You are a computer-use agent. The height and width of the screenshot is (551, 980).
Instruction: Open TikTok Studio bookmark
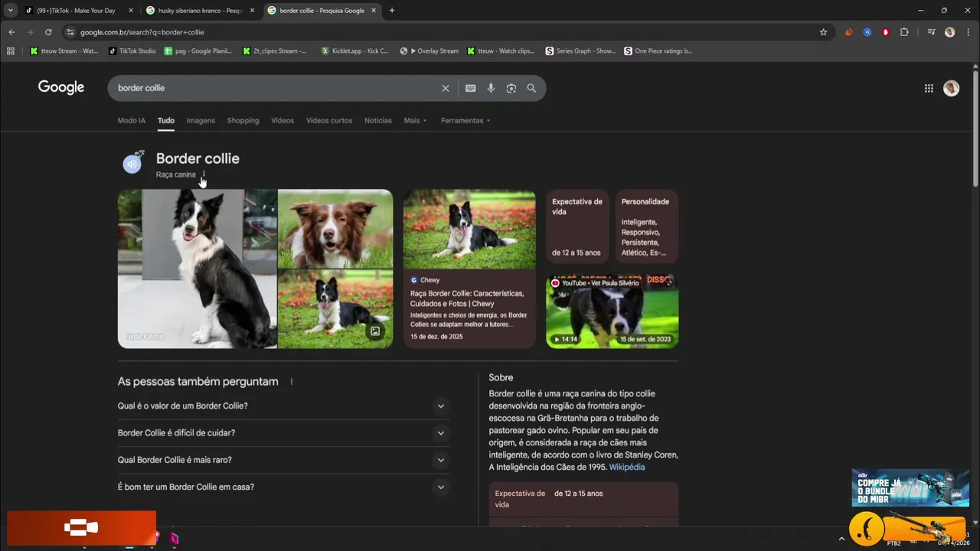point(132,51)
